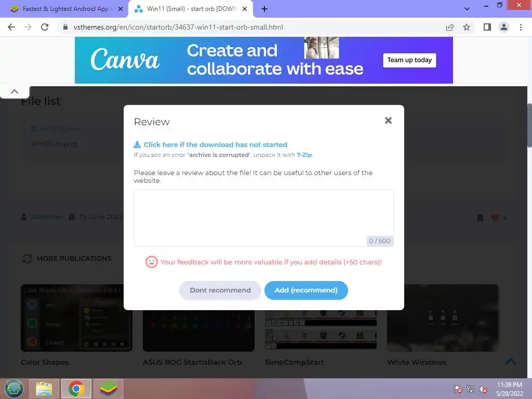Click the address bar URL
Image resolution: width=532 pixels, height=399 pixels.
(x=178, y=27)
